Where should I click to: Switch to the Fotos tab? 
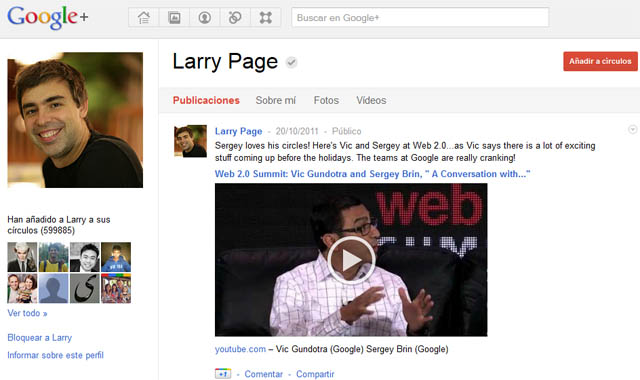[326, 100]
